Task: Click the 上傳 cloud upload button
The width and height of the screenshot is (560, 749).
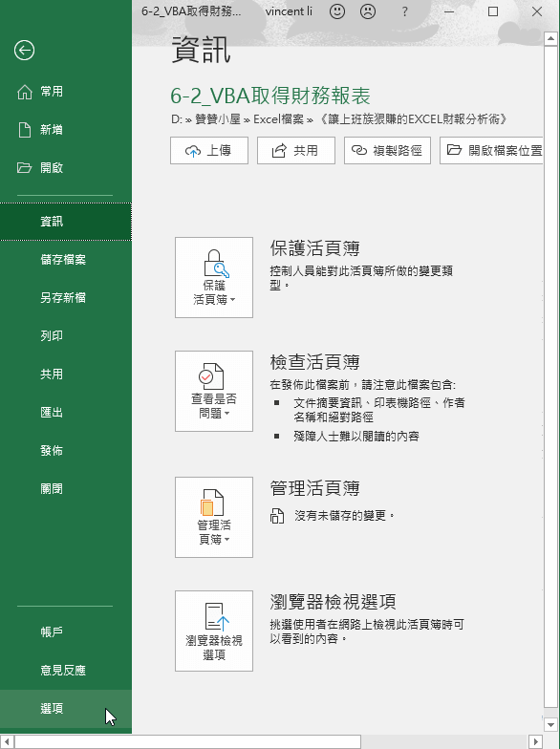Action: click(x=209, y=151)
